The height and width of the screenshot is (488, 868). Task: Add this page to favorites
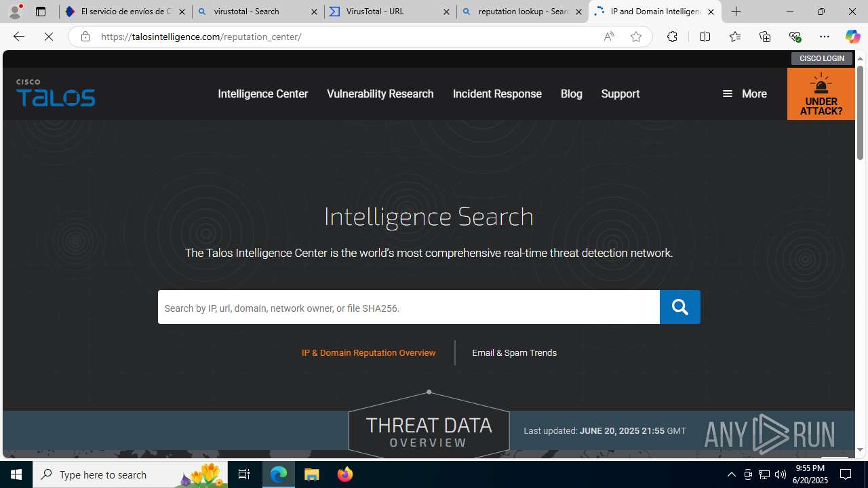click(x=635, y=37)
